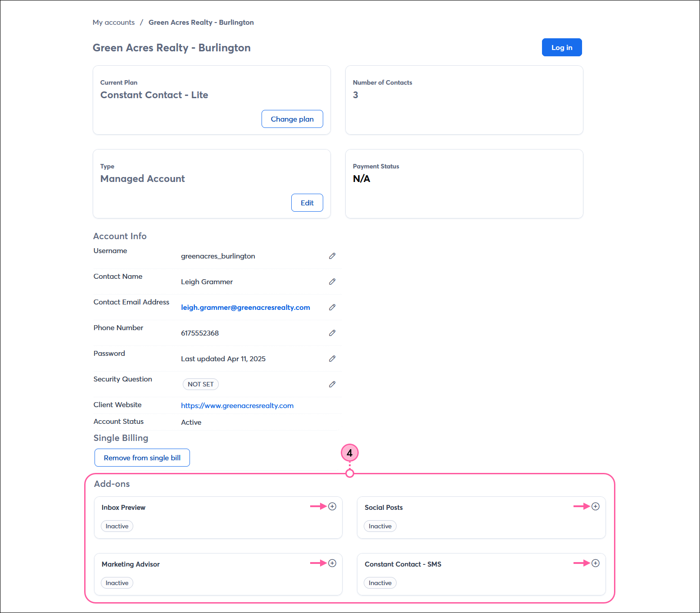The width and height of the screenshot is (700, 613).
Task: Edit the Contact Name with pencil icon
Action: pyautogui.click(x=332, y=282)
